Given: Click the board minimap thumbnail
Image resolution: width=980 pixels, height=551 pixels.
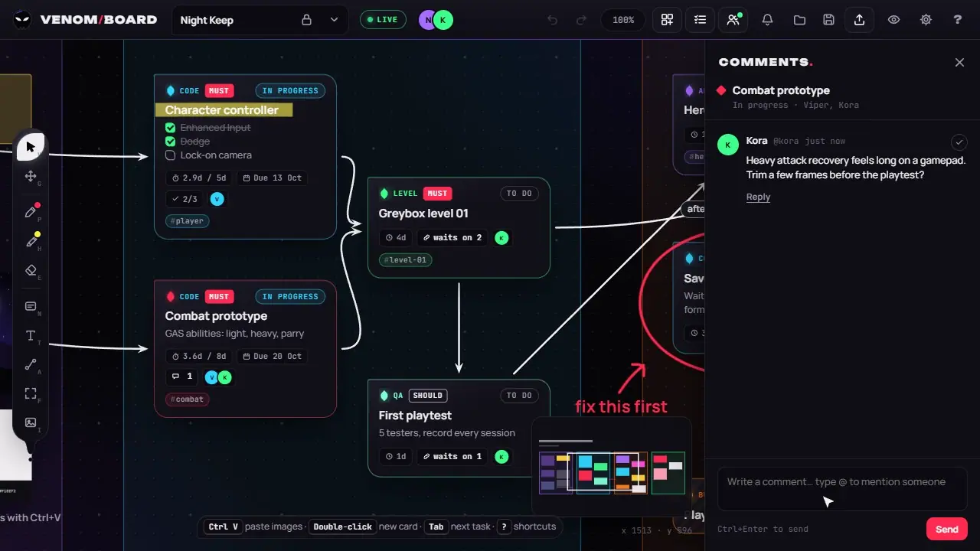Looking at the screenshot, I should tap(612, 466).
